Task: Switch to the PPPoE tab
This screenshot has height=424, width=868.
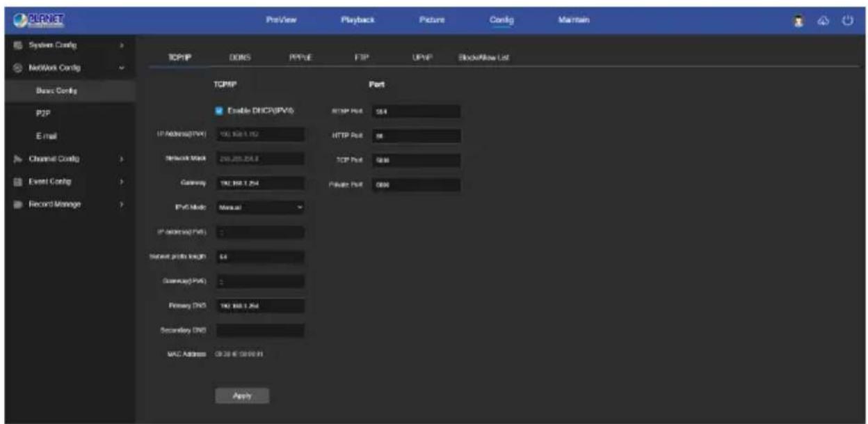Action: point(300,58)
